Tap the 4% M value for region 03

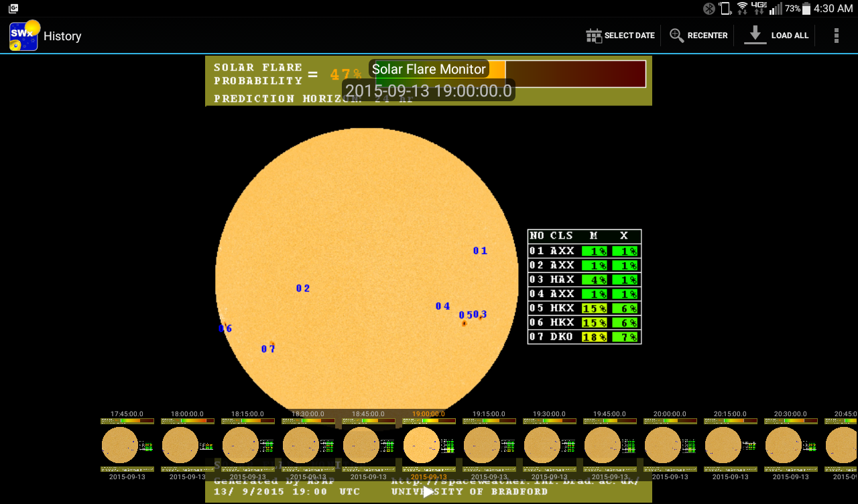tap(595, 279)
